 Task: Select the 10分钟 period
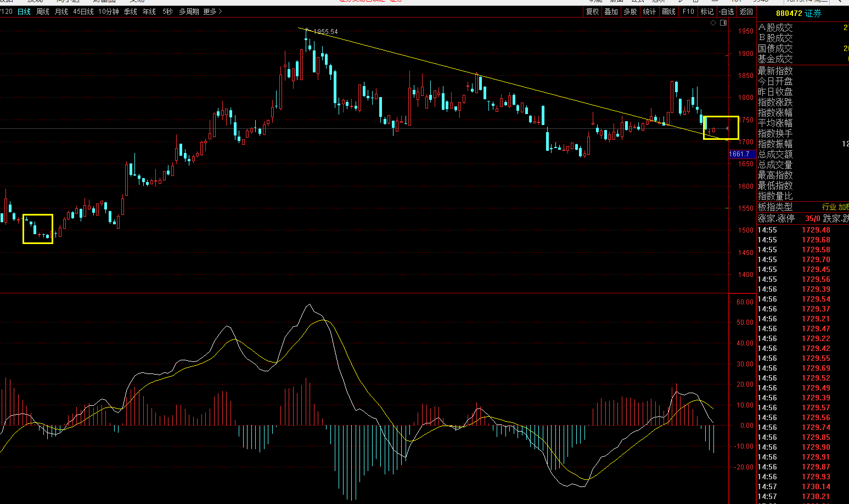(108, 12)
